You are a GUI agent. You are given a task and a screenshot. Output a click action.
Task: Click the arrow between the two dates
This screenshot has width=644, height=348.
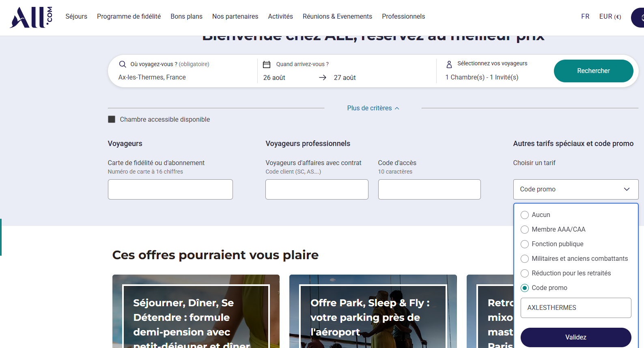coord(323,77)
